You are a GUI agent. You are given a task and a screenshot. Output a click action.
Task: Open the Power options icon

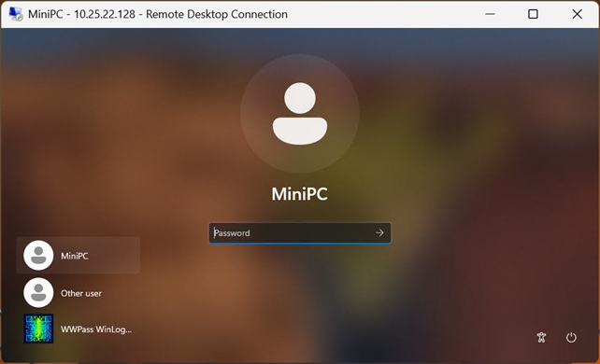(571, 337)
